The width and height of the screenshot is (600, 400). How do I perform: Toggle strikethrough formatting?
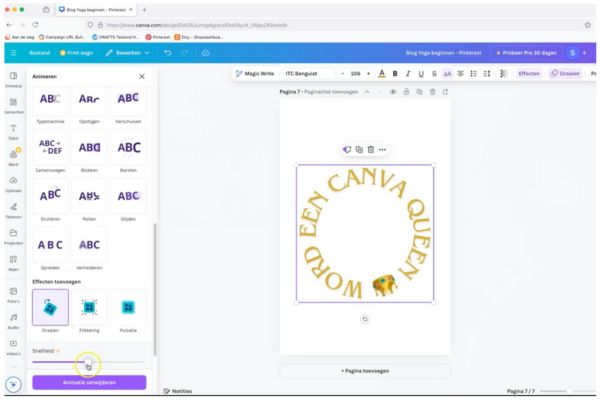tap(434, 73)
